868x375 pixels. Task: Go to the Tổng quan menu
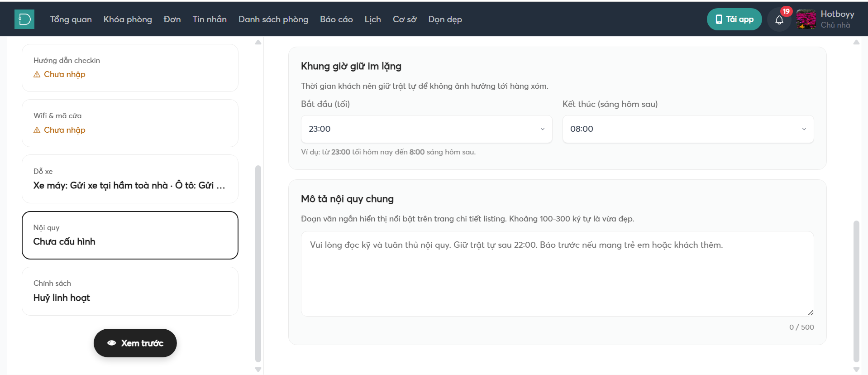click(x=71, y=19)
